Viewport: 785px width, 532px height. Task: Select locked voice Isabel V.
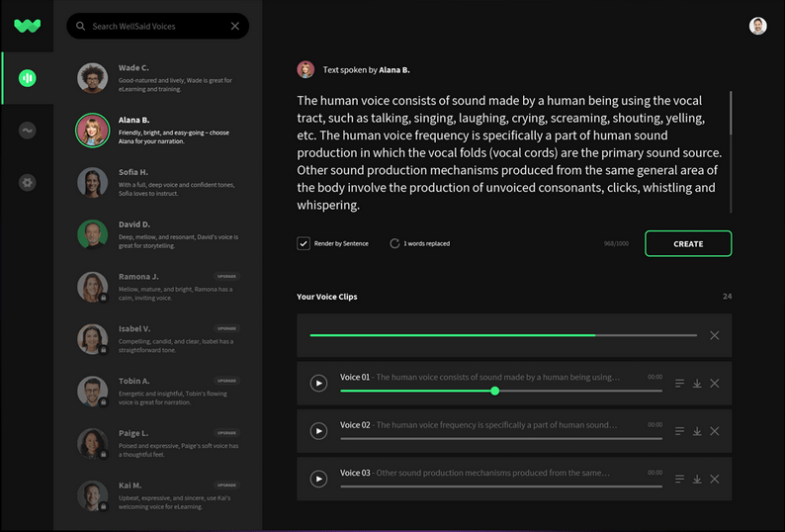[158, 339]
